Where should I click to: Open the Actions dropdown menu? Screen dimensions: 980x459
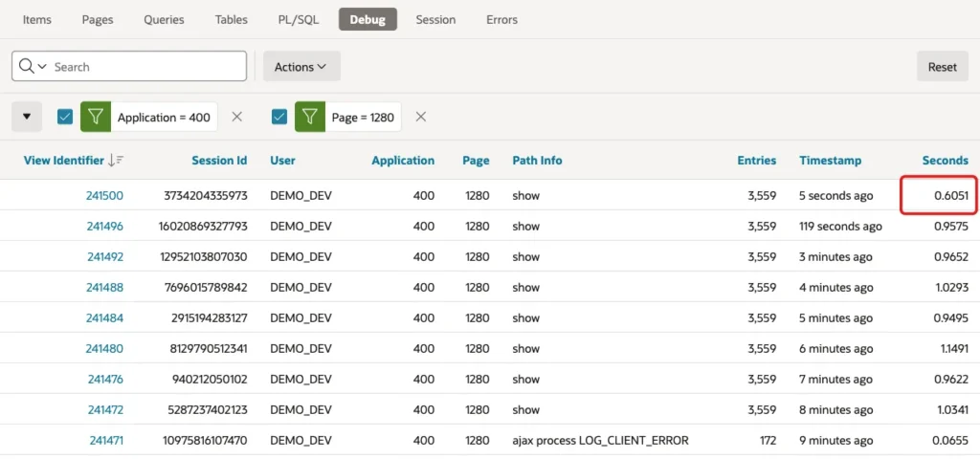click(301, 66)
